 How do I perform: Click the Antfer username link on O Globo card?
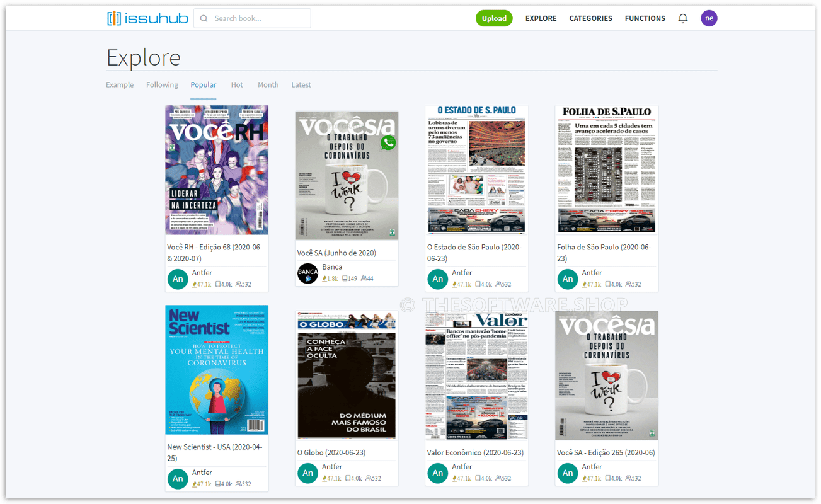tap(332, 466)
